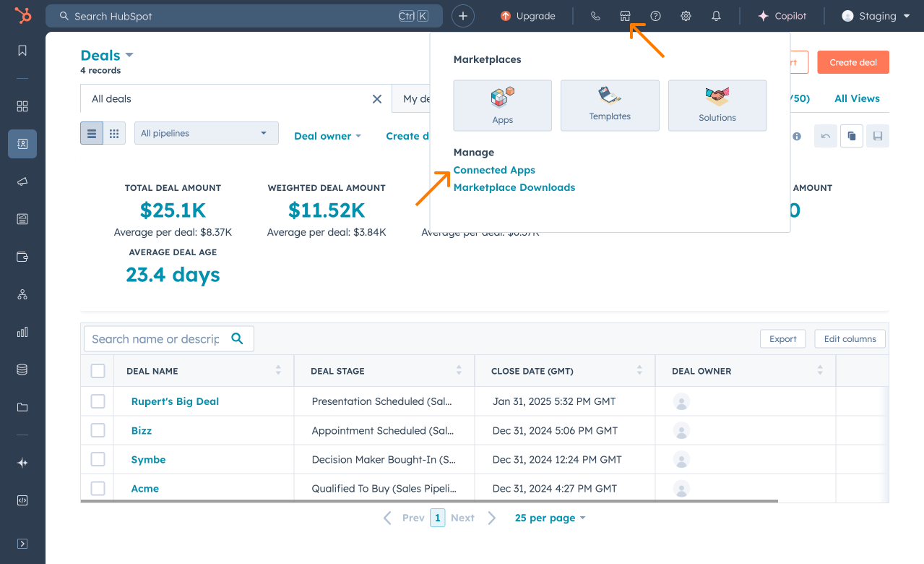Open Copilot assistant

782,16
